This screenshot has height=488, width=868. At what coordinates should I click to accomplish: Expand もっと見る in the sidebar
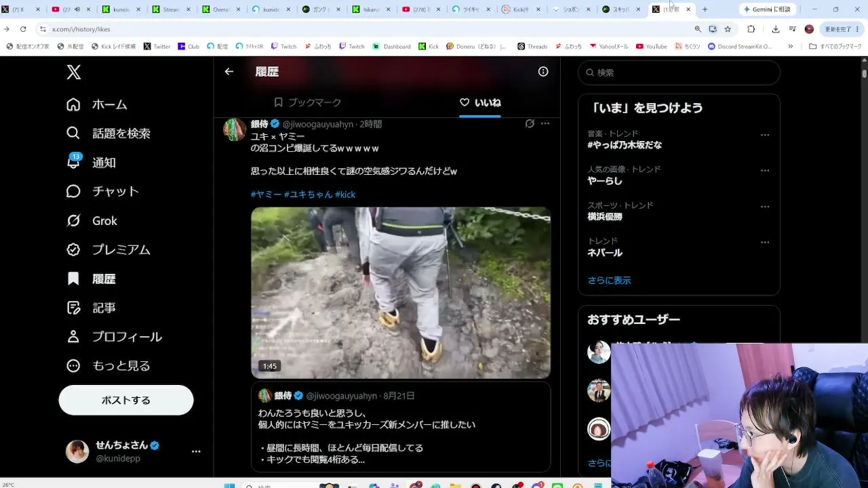click(x=108, y=366)
